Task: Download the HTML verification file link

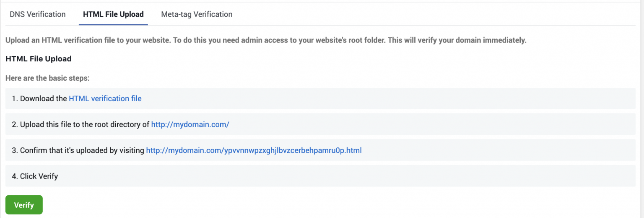Action: tap(105, 99)
